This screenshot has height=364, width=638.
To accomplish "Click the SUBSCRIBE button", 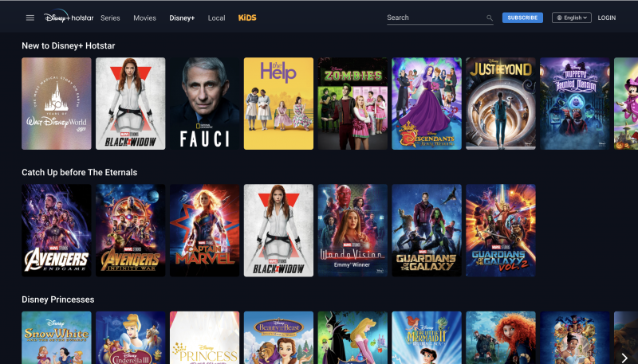I will (522, 18).
